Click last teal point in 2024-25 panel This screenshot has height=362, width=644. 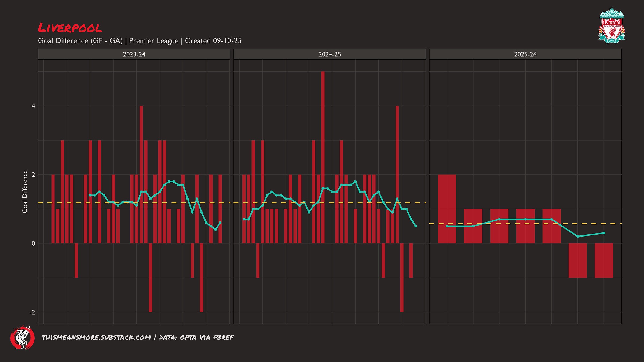[416, 226]
